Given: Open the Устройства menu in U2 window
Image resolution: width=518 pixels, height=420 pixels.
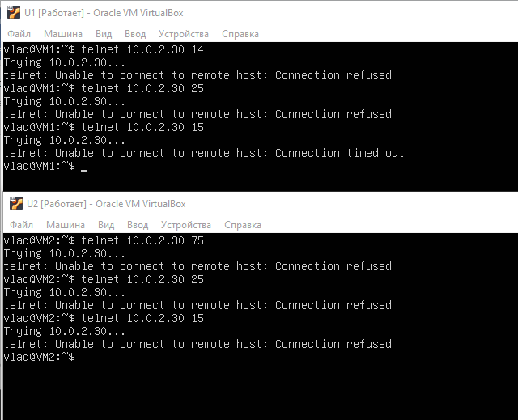Looking at the screenshot, I should click(186, 225).
